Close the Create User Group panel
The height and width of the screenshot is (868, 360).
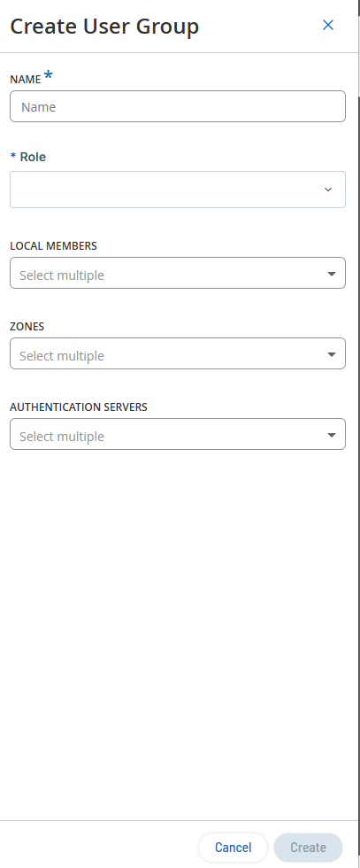click(328, 25)
